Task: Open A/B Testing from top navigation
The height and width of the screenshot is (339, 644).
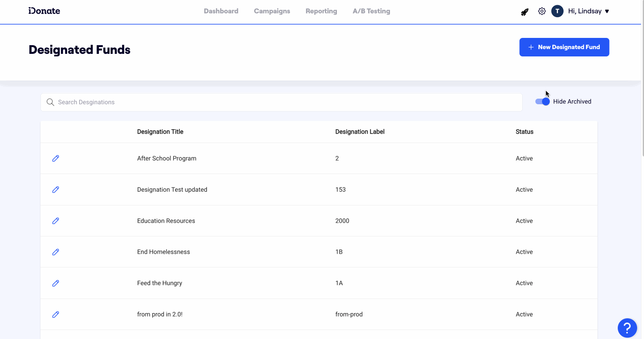Action: pyautogui.click(x=371, y=11)
